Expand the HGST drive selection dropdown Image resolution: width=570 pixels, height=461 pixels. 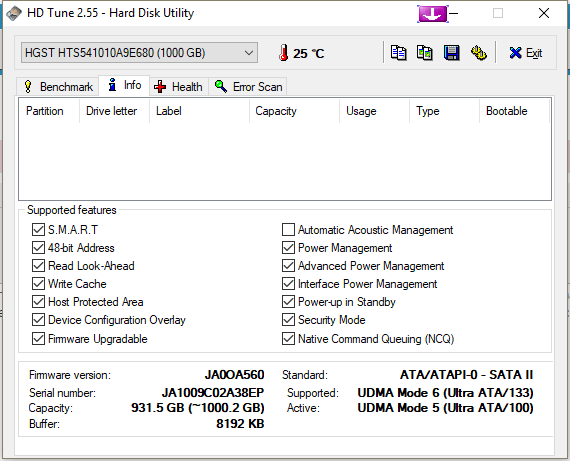(140, 53)
